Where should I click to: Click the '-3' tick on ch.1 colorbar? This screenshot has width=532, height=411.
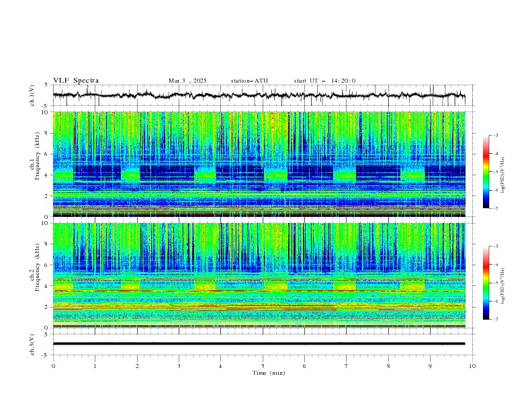[495, 135]
